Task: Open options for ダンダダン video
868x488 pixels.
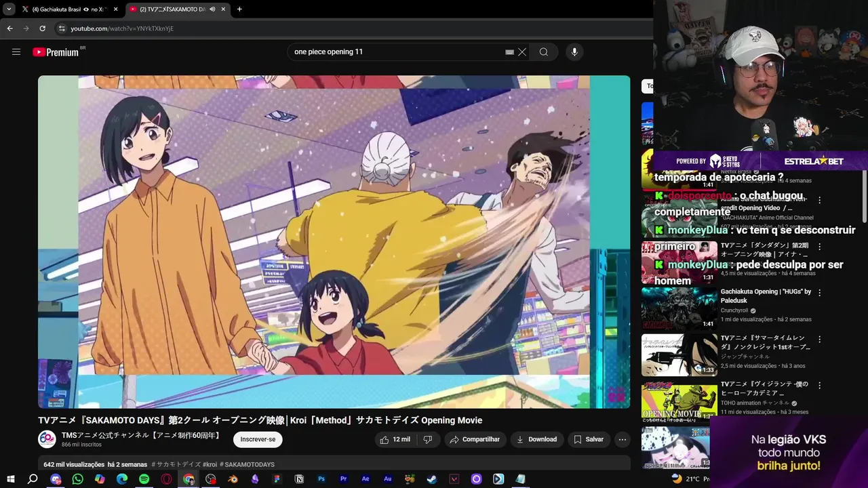Action: point(819,247)
